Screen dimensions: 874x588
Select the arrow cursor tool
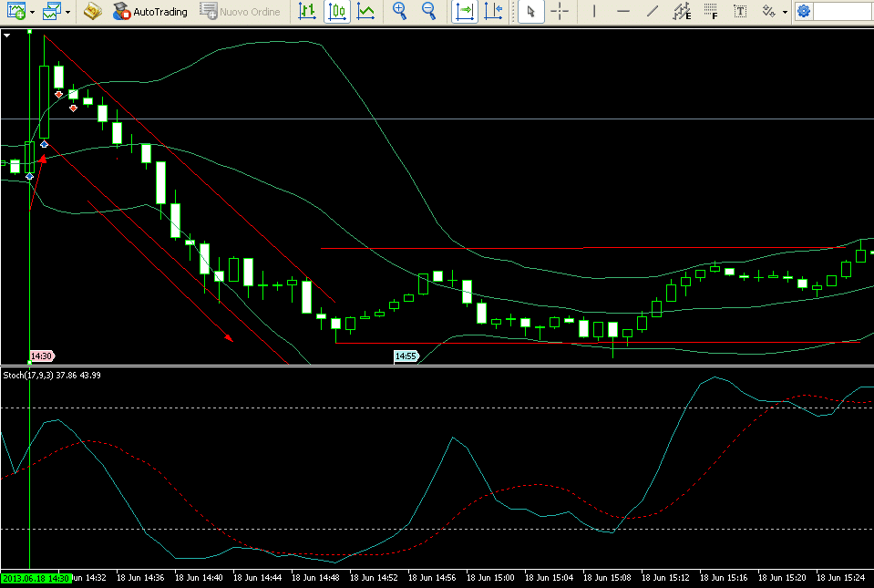[530, 11]
